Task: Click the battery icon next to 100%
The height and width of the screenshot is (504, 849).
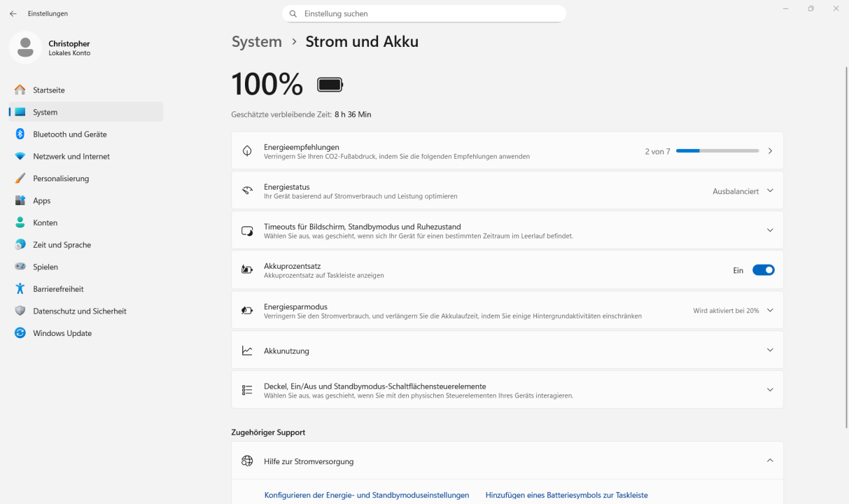Action: (x=330, y=83)
